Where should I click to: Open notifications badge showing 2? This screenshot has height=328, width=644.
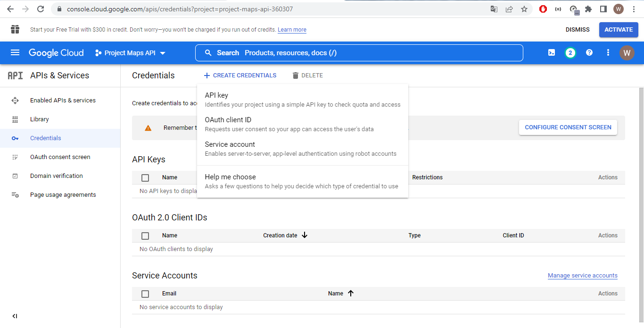point(570,53)
